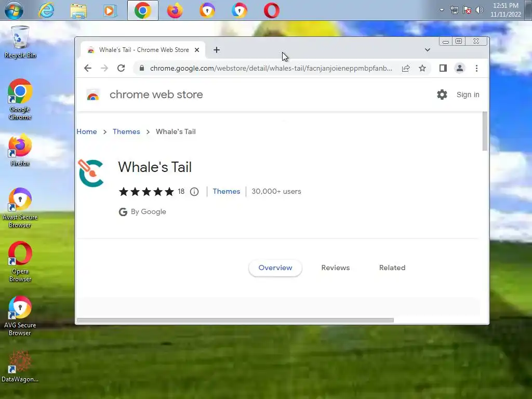Click the network tray icon
532x399 pixels.
[454, 10]
